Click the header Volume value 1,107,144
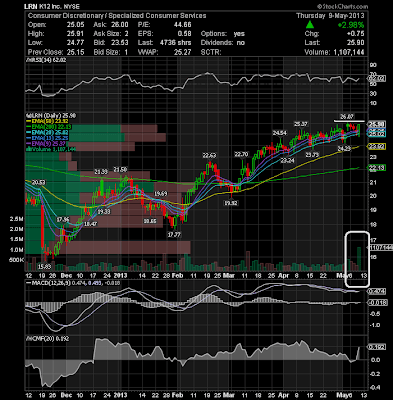 pos(348,52)
